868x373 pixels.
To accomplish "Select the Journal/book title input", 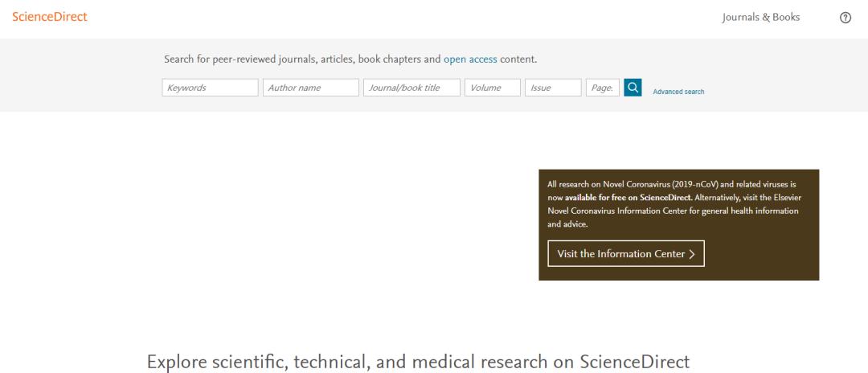I will [411, 88].
